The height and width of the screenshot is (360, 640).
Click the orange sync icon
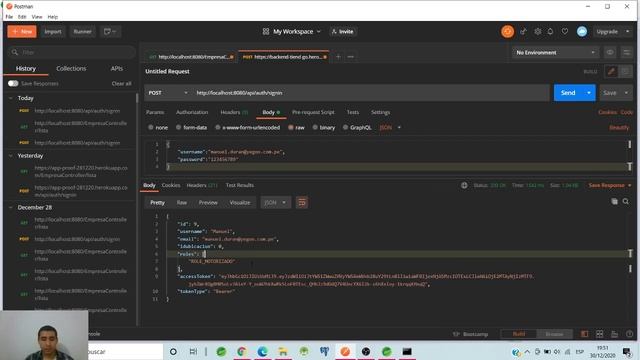507,31
